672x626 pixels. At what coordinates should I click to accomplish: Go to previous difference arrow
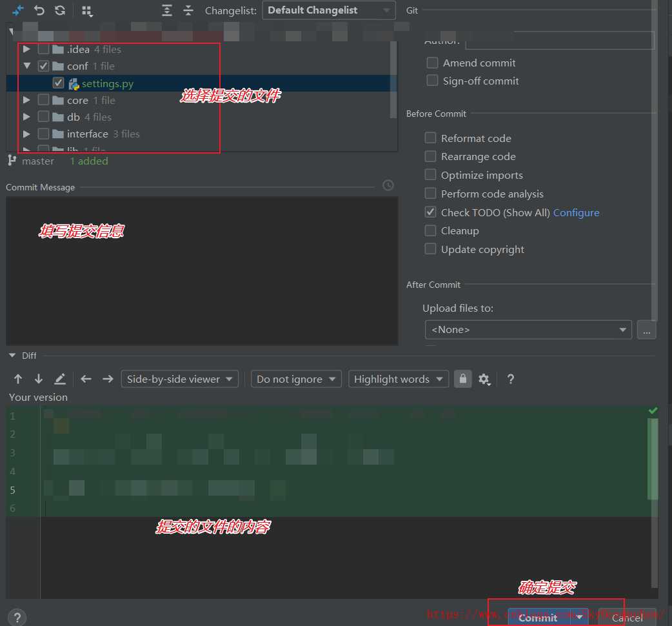coord(18,379)
